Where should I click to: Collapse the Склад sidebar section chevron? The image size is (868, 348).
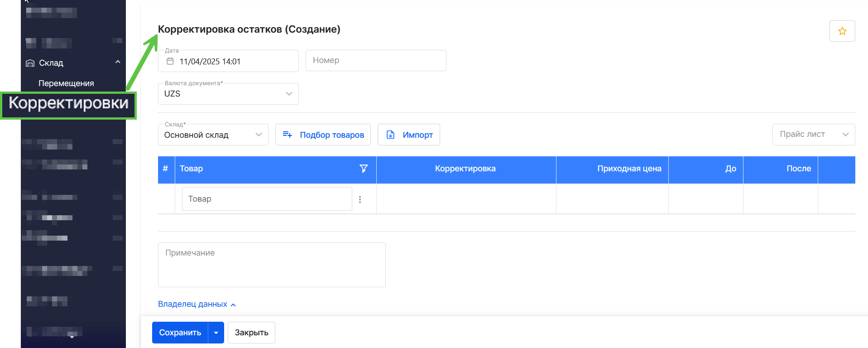pyautogui.click(x=118, y=62)
